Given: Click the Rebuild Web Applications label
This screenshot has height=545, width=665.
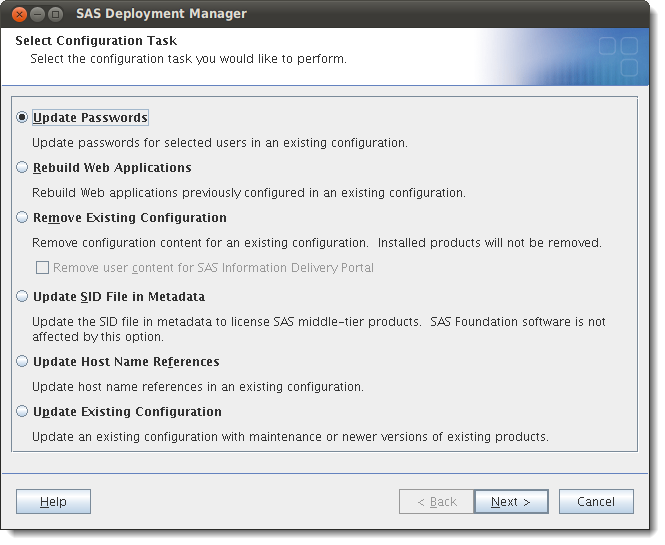Looking at the screenshot, I should [x=112, y=168].
